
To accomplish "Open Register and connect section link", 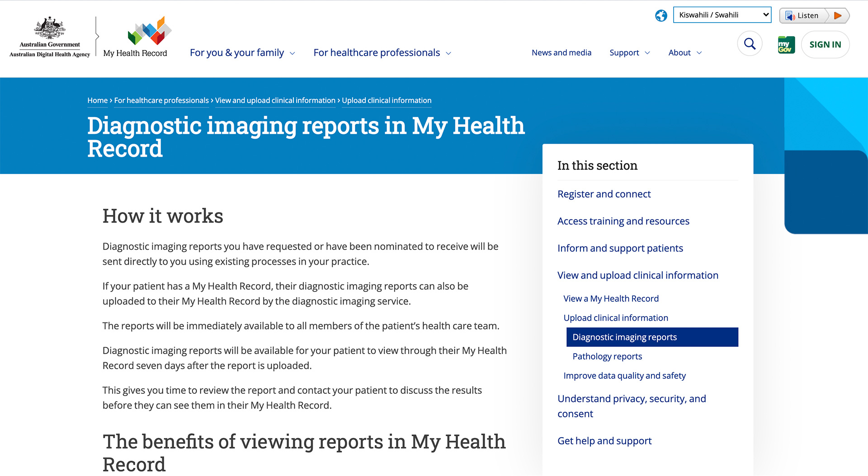I will 604,194.
